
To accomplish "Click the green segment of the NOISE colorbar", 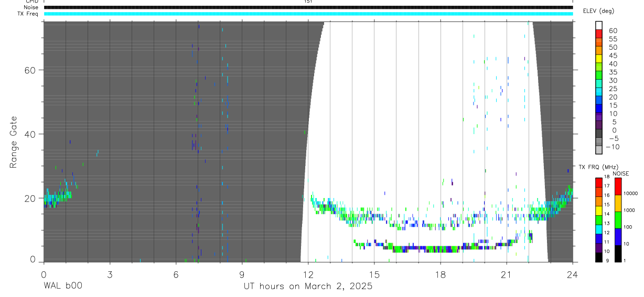I will tap(617, 220).
